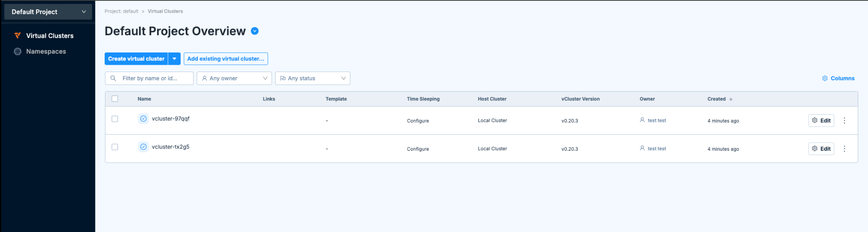Image resolution: width=868 pixels, height=232 pixels.
Task: Tick the checkbox for vcluster-tx2g5 row
Action: point(115,147)
